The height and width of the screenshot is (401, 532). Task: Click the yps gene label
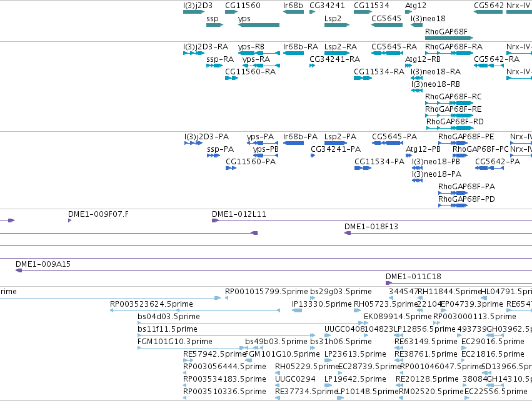point(244,19)
